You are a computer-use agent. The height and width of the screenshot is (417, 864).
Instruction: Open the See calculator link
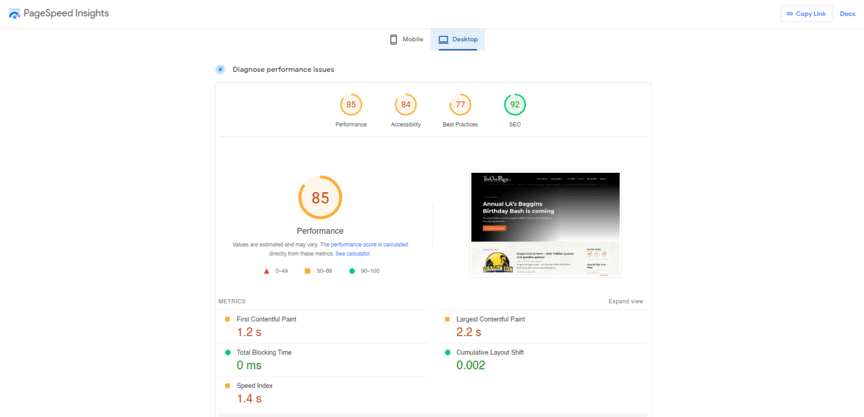point(353,254)
